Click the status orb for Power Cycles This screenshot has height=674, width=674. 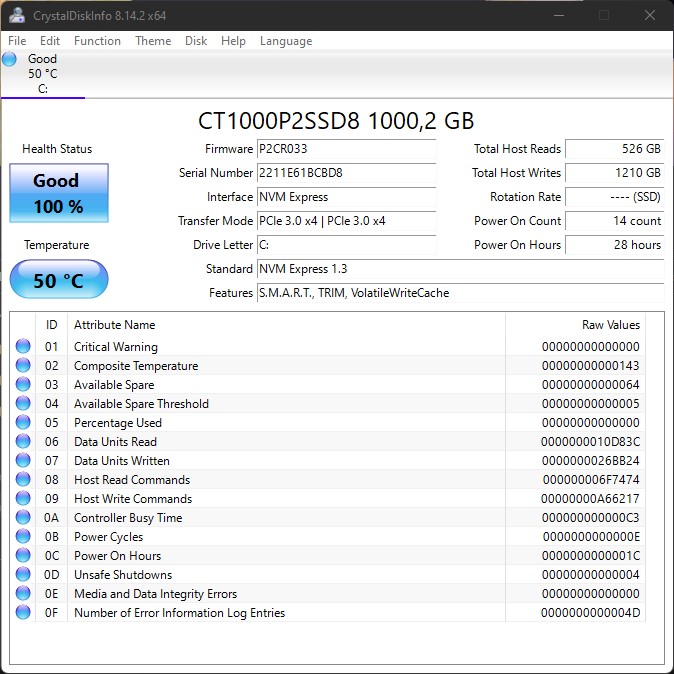(23, 536)
